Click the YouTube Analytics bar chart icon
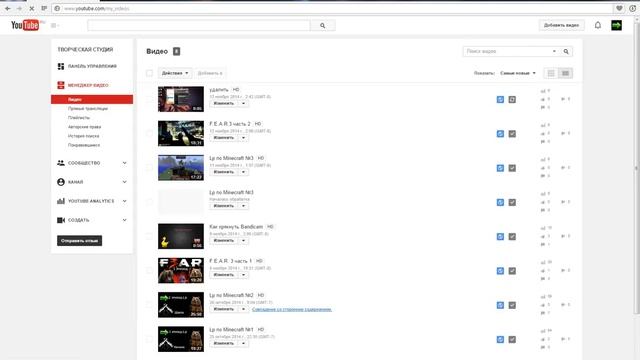The height and width of the screenshot is (360, 640). click(61, 201)
